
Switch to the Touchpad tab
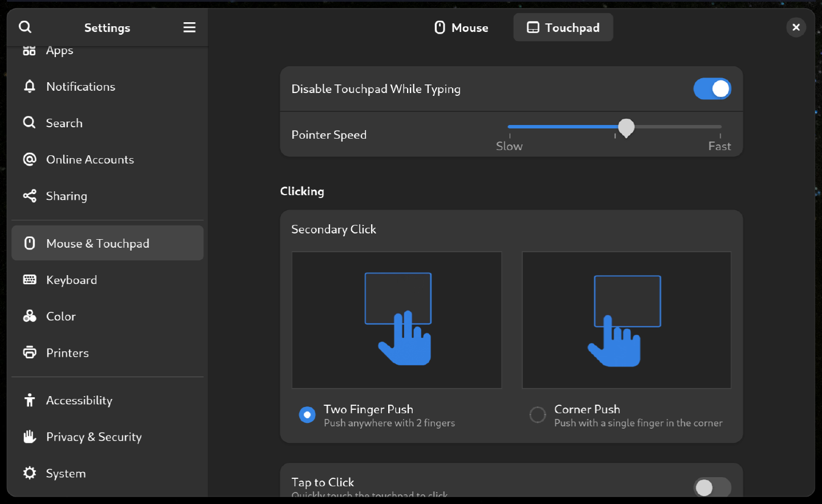click(563, 27)
